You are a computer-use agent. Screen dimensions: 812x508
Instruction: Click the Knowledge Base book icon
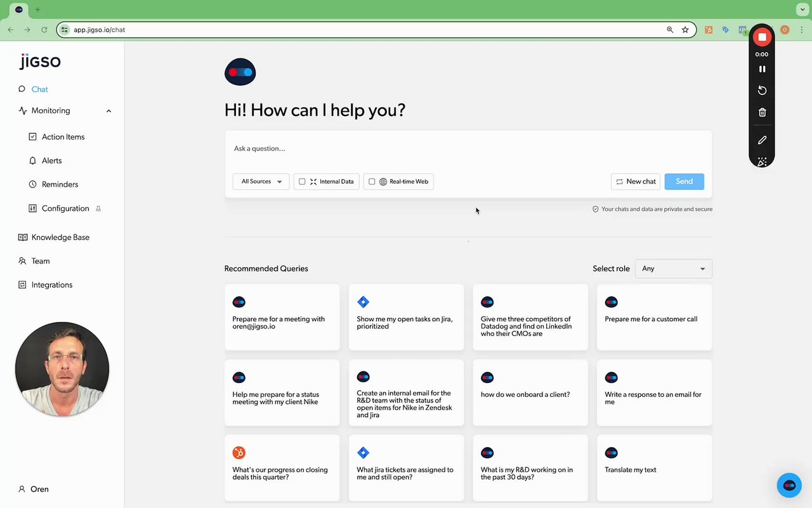(x=22, y=237)
